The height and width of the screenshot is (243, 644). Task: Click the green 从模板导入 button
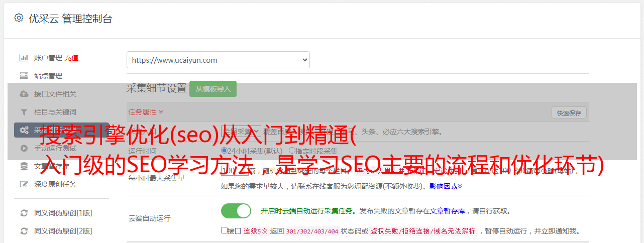213,89
